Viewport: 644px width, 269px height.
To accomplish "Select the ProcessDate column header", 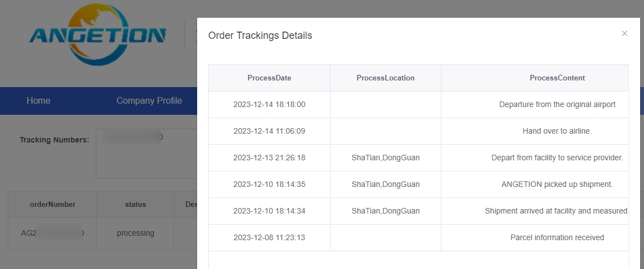I will click(x=270, y=78).
